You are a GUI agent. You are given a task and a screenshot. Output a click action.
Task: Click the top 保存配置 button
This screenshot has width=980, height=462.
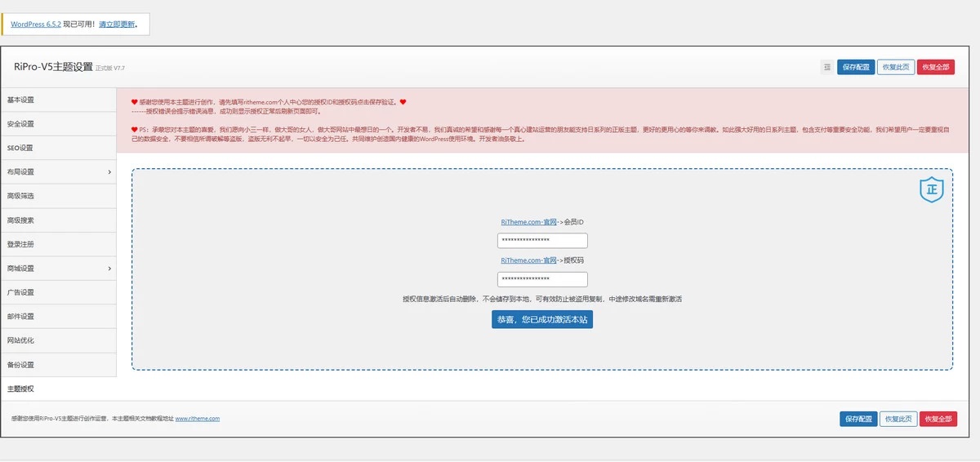point(855,67)
